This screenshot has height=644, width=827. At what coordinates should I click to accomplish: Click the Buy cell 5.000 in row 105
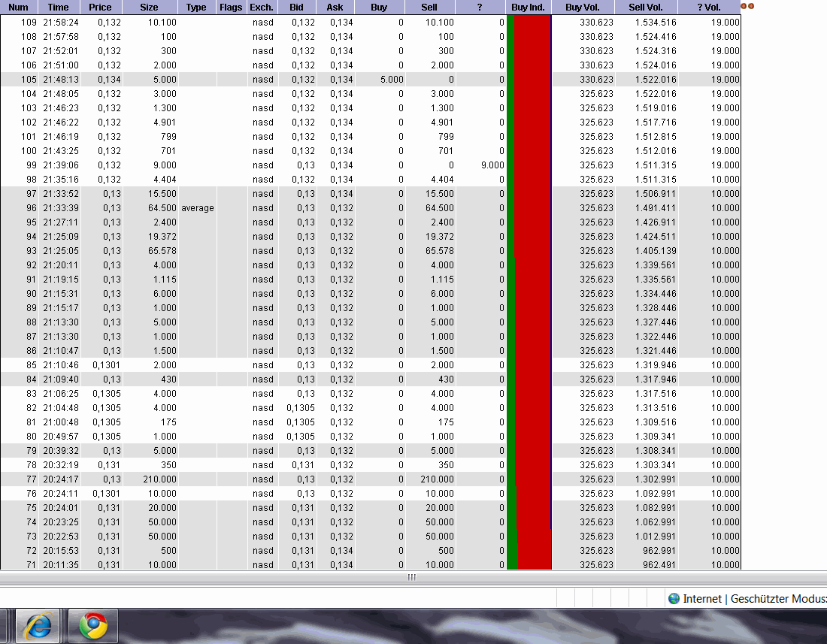click(392, 79)
